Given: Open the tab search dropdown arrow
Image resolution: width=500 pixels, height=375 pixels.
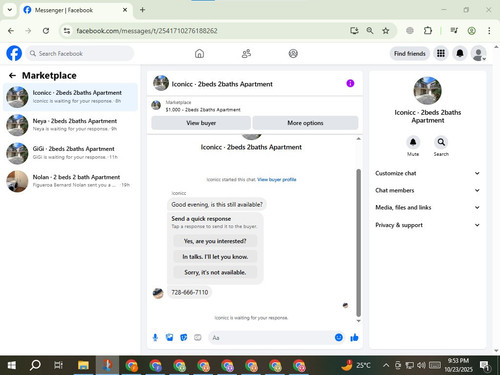Looking at the screenshot, I should pos(10,10).
